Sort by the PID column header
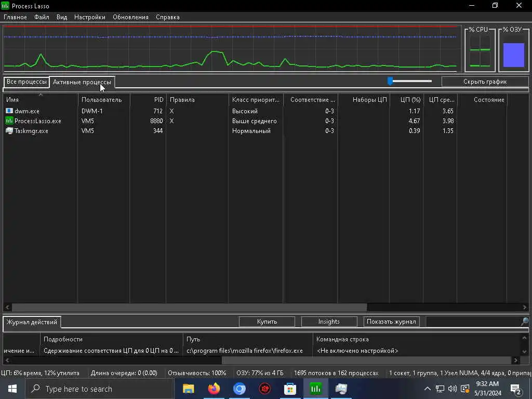Screen dimensions: 532x399 tap(148, 100)
